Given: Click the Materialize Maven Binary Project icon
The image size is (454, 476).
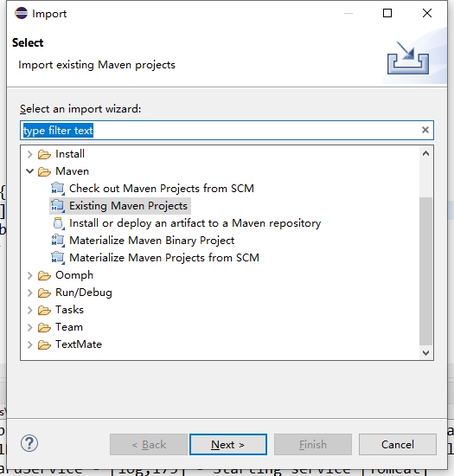Looking at the screenshot, I should 58,241.
